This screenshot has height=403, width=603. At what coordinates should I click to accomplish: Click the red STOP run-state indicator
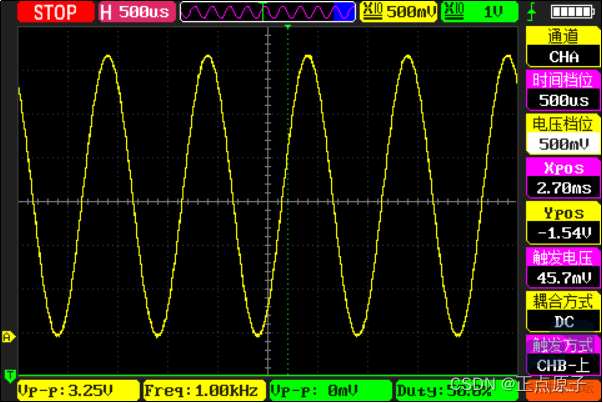[55, 12]
